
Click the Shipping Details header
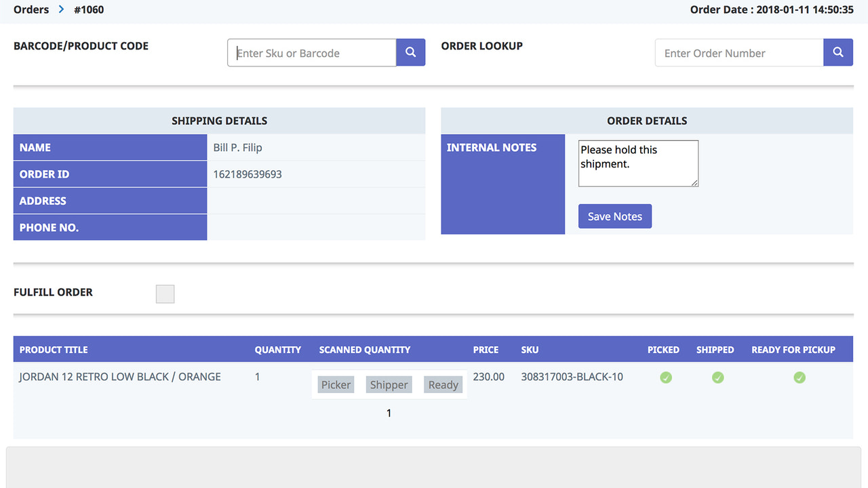coord(219,120)
